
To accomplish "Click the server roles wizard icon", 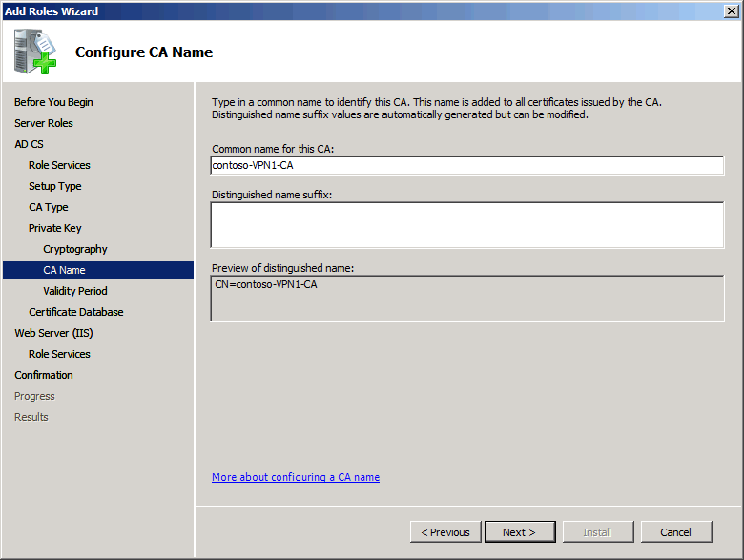I will (35, 52).
